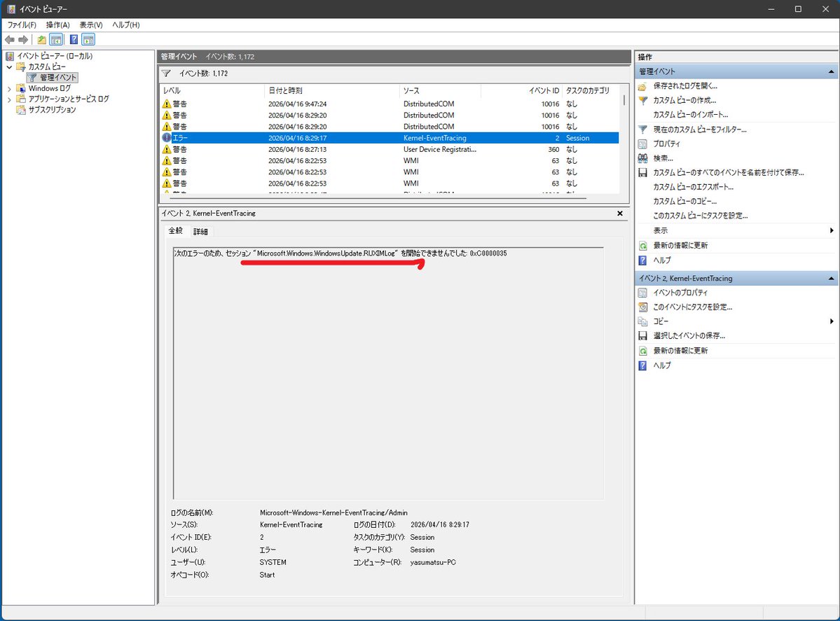Viewport: 840px width, 621px height.
Task: Click the 現在のカスタム ビューをフィルター icon
Action: (643, 129)
